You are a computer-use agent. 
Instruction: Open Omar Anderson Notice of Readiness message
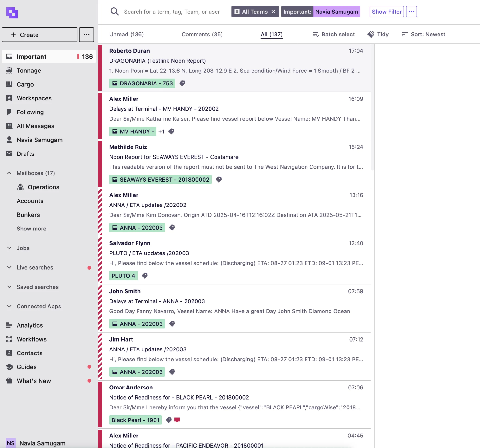[234, 405]
